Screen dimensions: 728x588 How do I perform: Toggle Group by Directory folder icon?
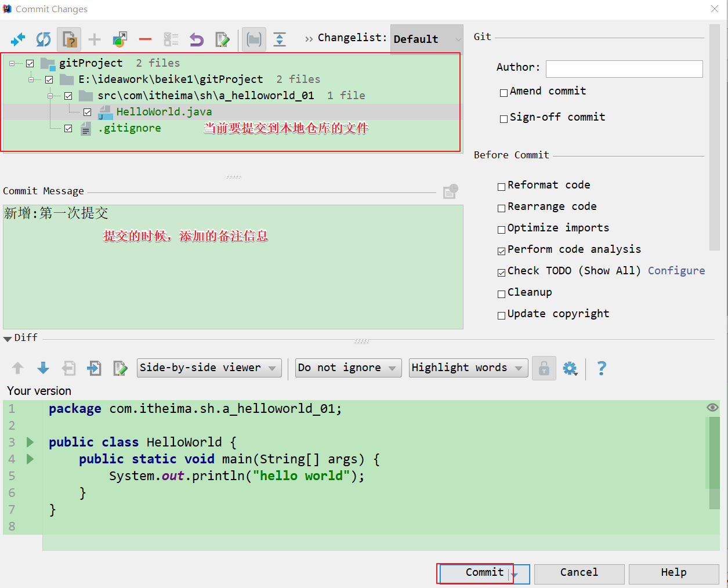click(253, 39)
